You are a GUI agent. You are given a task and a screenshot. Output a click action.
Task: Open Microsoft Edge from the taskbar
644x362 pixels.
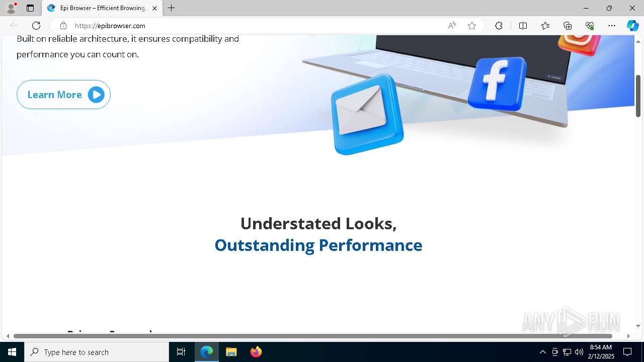tap(207, 352)
